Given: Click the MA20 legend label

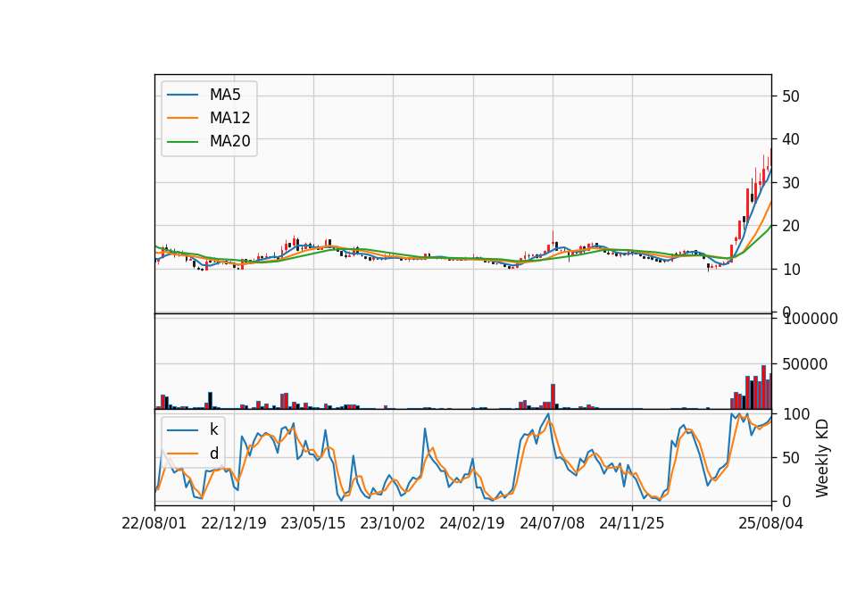Looking at the screenshot, I should (x=229, y=141).
